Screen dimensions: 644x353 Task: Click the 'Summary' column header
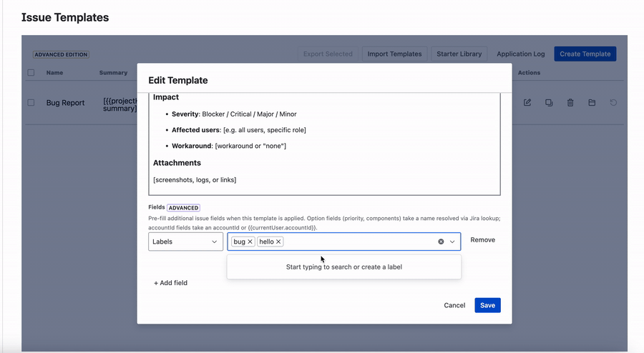click(x=113, y=73)
